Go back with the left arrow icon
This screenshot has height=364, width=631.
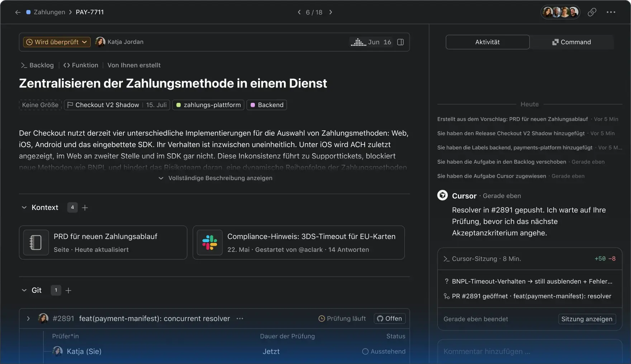coord(18,12)
